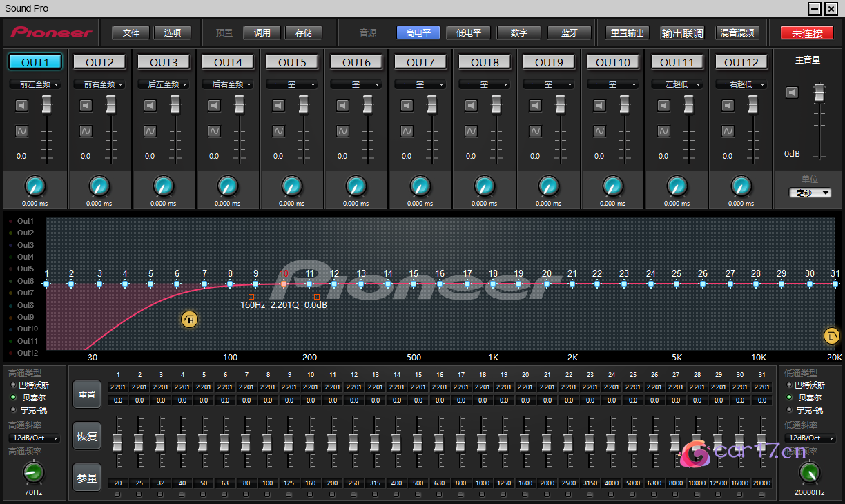Mute the OUT4 channel speaker icon

tap(214, 106)
